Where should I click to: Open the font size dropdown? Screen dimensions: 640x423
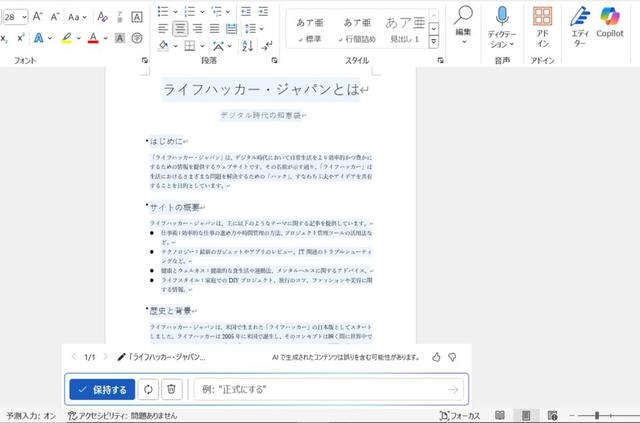point(23,17)
